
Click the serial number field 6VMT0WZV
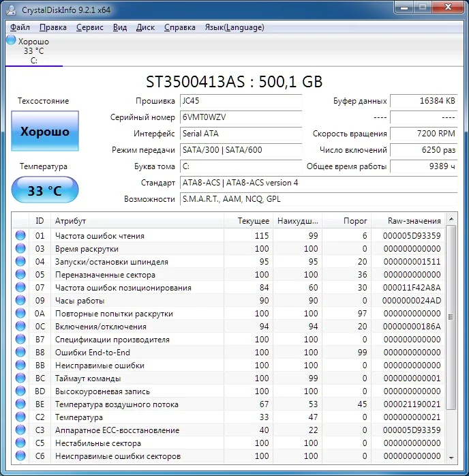click(x=241, y=117)
